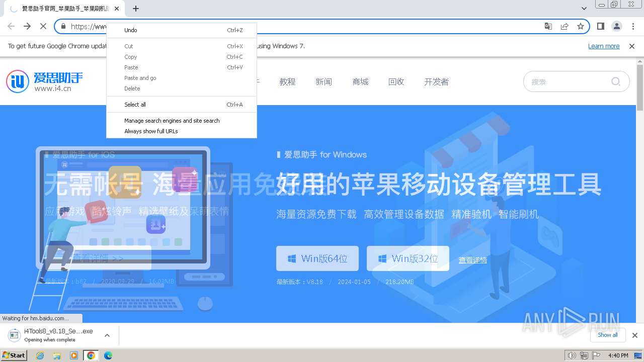Stop page loading with X button
The width and height of the screenshot is (644, 362).
[x=43, y=26]
